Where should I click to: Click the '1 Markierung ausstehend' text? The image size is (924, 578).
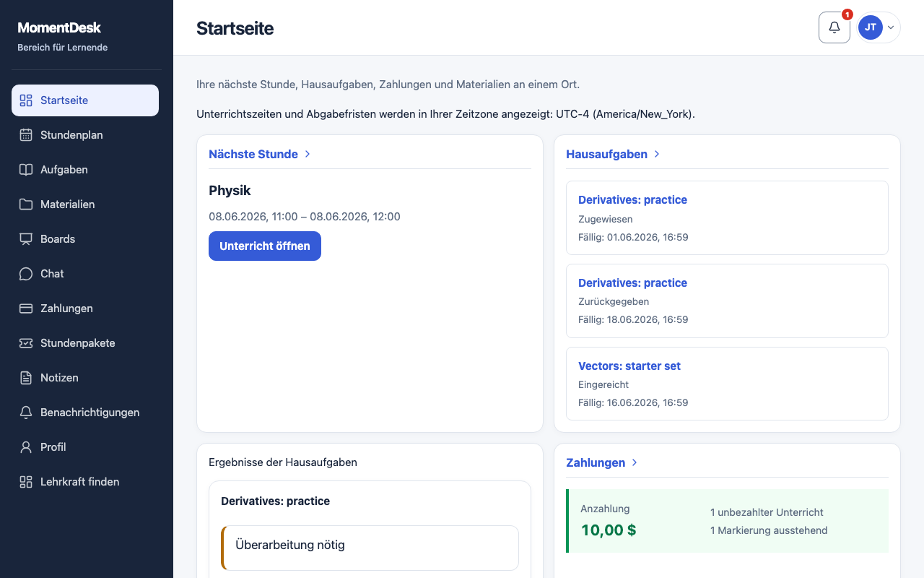(x=769, y=530)
